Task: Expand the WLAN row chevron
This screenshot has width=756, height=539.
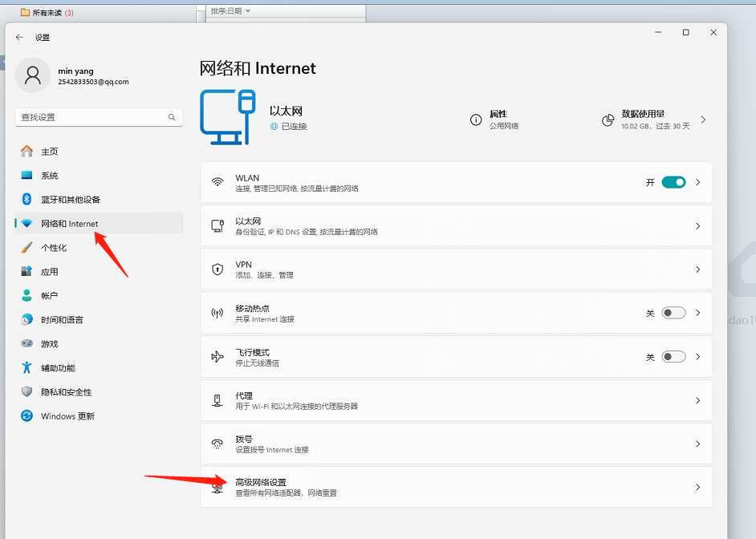Action: coord(698,183)
